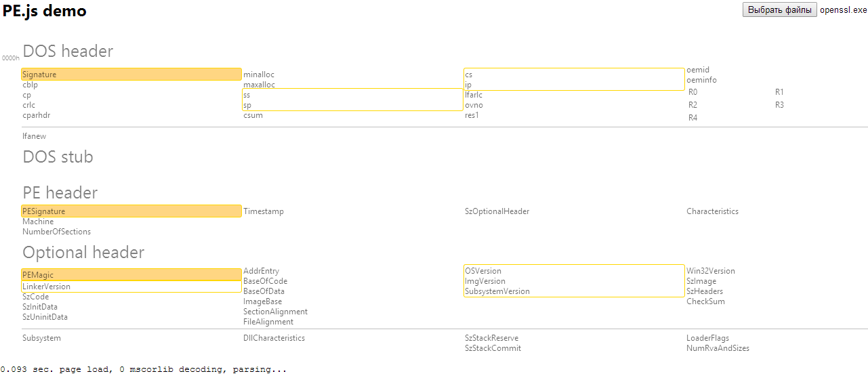Select the NumRvaAndSizes field
Screen dimensions: 868x378
click(x=718, y=348)
